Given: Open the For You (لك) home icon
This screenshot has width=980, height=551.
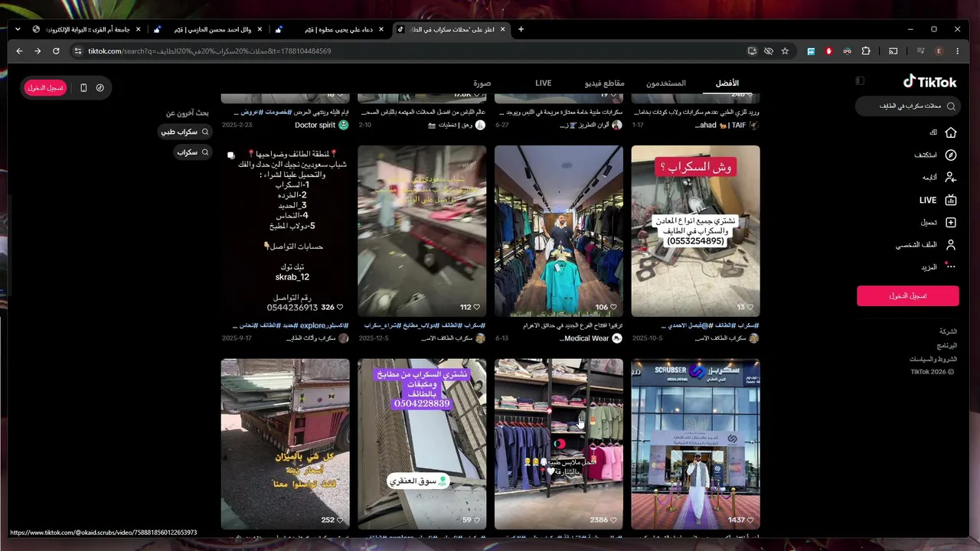Looking at the screenshot, I should point(951,132).
